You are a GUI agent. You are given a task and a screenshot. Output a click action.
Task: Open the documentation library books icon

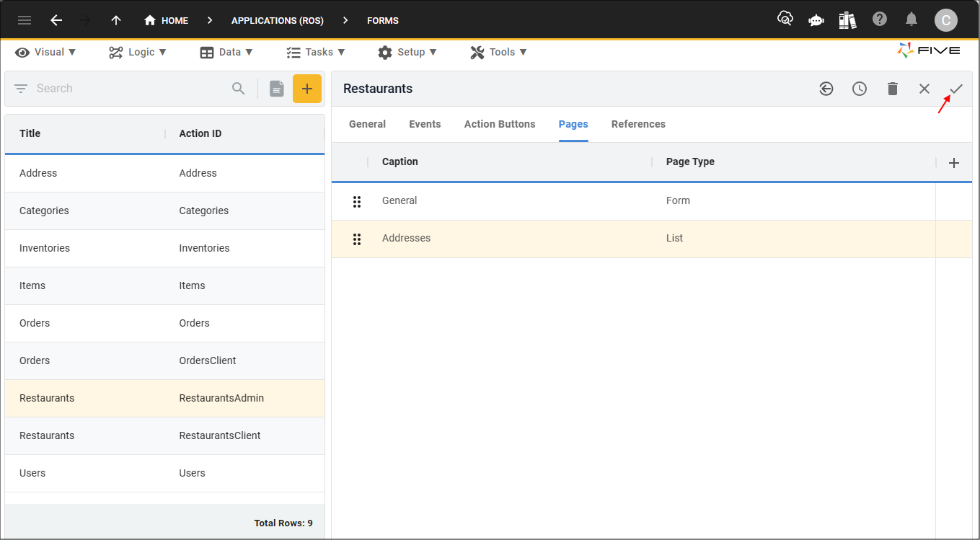pos(848,20)
